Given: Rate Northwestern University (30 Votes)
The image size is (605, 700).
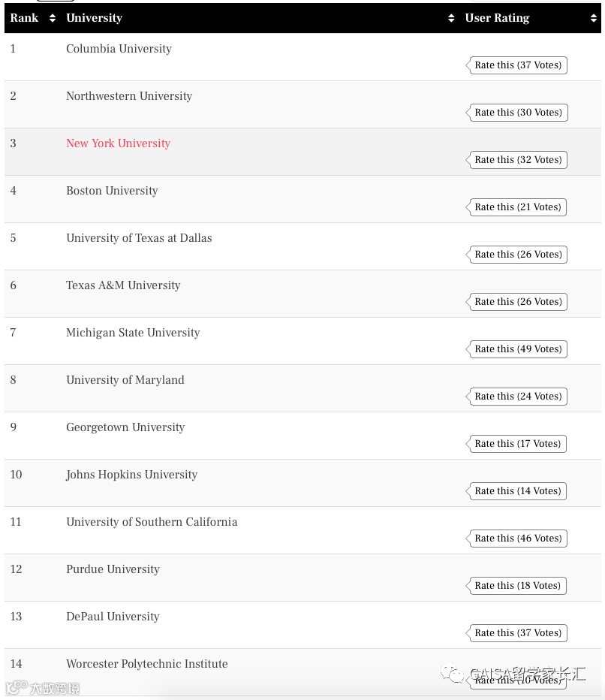Looking at the screenshot, I should 517,113.
